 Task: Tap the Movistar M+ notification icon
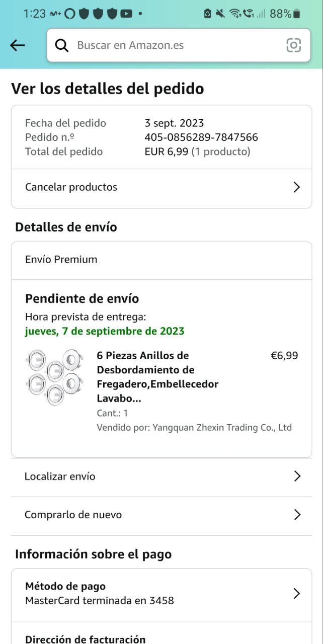click(x=55, y=14)
